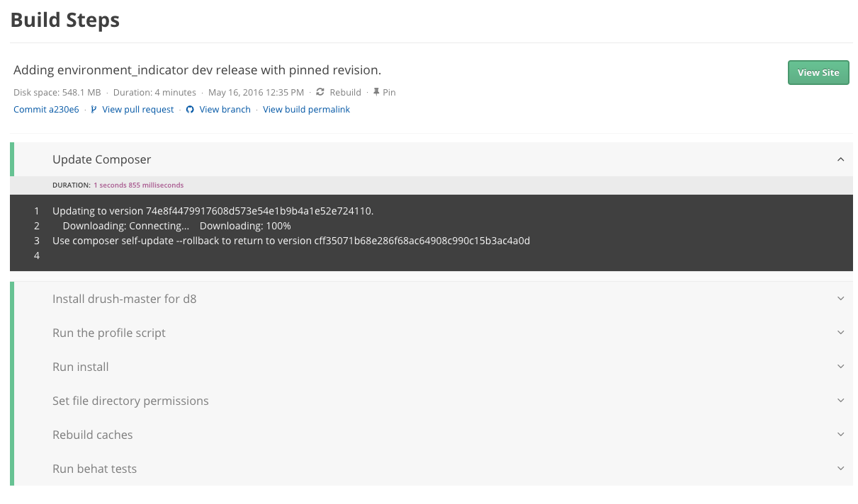This screenshot has height=504, width=858.
Task: Collapse the Update Composer step chevron
Action: click(840, 159)
